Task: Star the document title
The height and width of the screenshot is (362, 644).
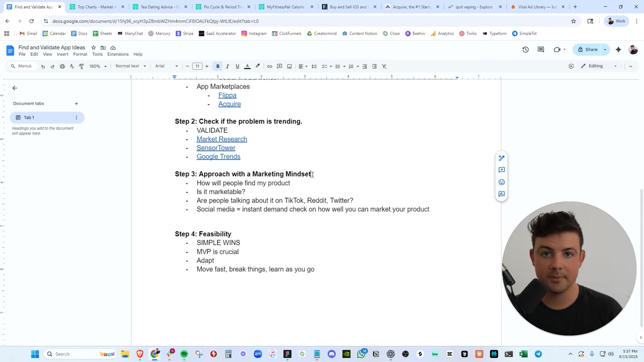Action: [x=94, y=48]
